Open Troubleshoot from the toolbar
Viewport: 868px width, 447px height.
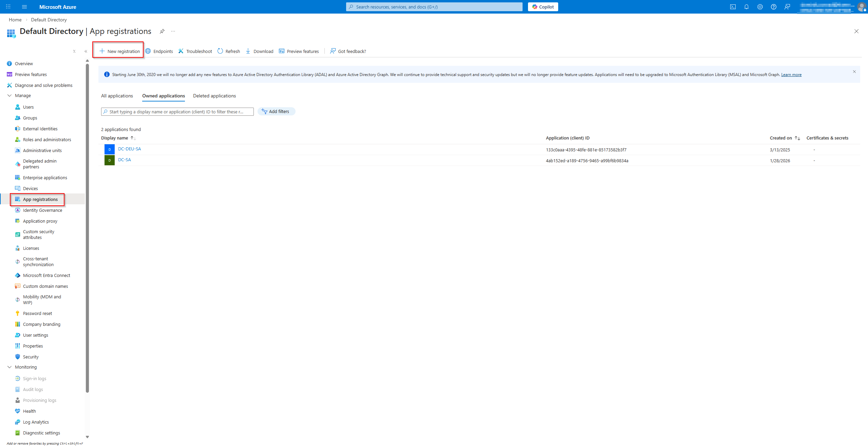click(195, 51)
